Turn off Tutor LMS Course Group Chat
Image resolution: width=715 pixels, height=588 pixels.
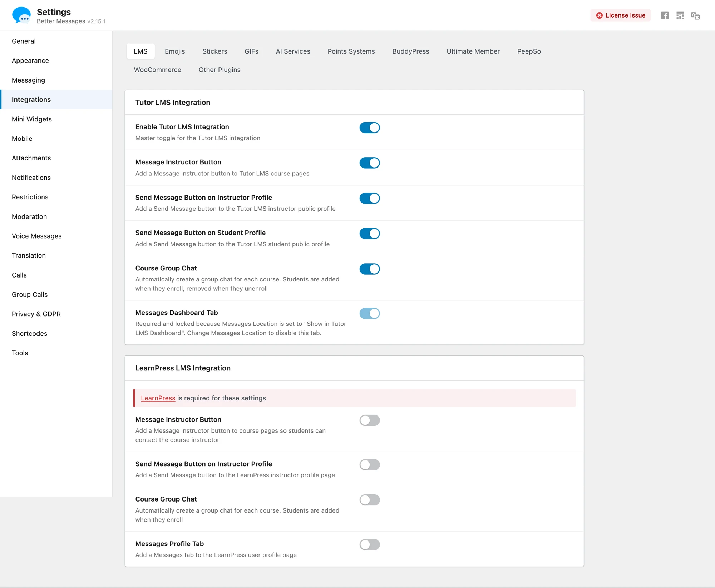click(x=370, y=269)
